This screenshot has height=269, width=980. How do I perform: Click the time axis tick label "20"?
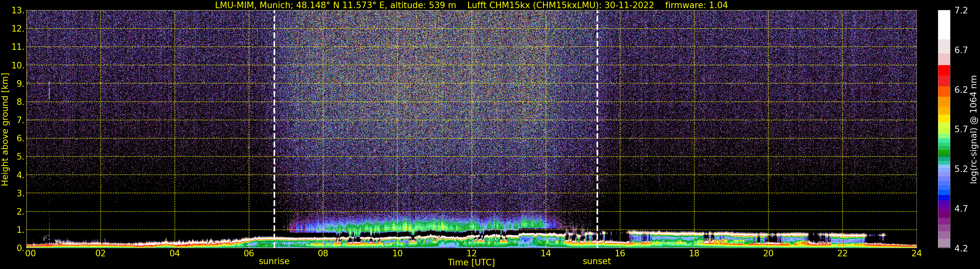click(768, 253)
